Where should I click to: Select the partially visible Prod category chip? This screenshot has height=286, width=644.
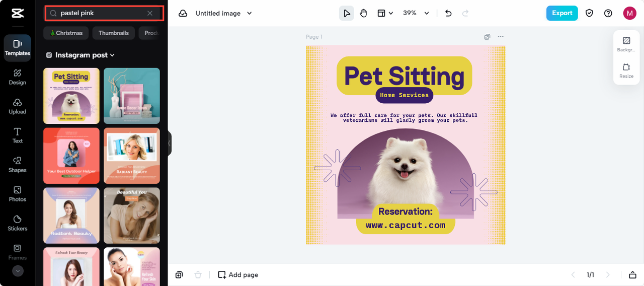coord(151,33)
